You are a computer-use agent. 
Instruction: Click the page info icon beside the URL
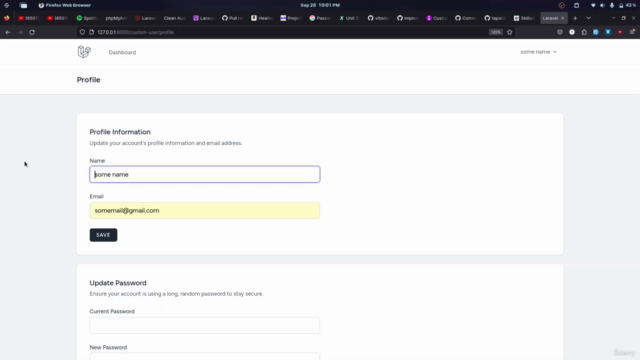click(91, 32)
